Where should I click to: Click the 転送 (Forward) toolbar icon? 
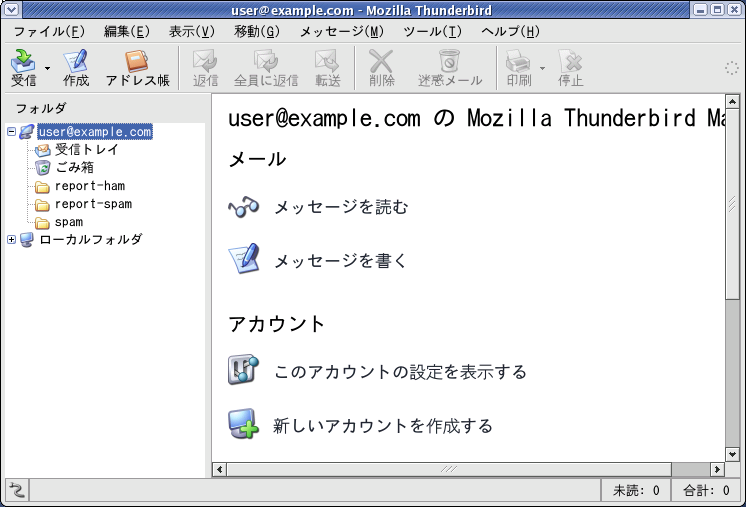point(328,68)
